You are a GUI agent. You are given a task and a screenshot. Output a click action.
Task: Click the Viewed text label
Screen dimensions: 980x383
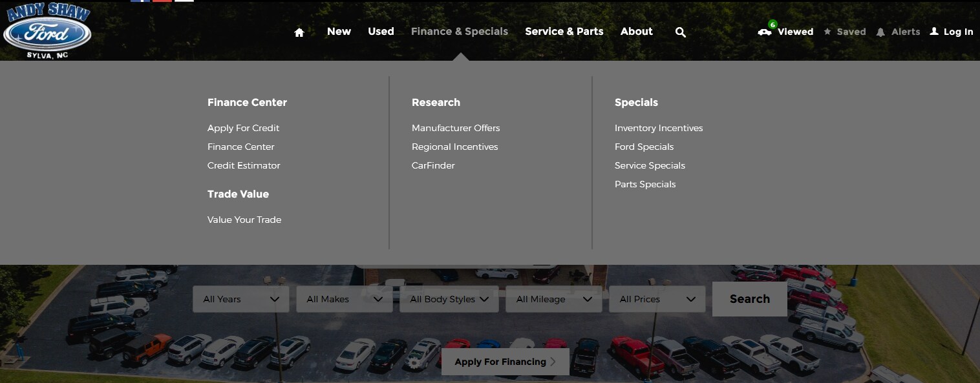coord(795,32)
